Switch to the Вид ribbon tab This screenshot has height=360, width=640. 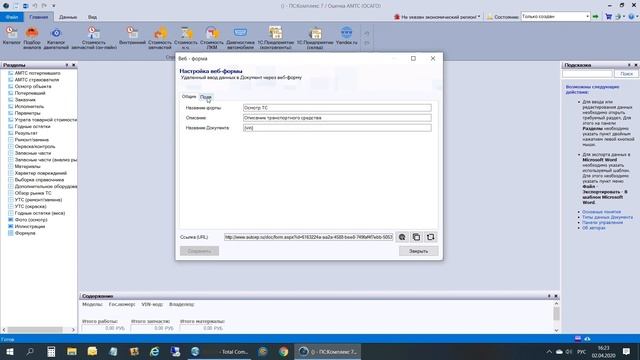coord(92,17)
